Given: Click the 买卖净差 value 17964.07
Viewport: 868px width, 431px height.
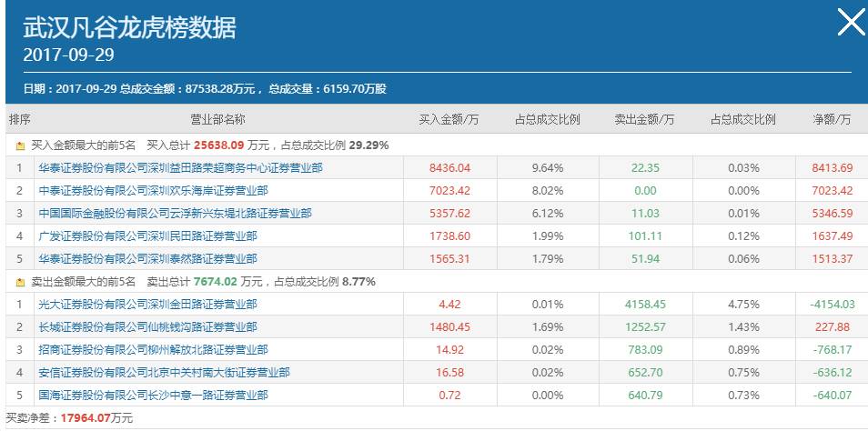Looking at the screenshot, I should point(86,418).
